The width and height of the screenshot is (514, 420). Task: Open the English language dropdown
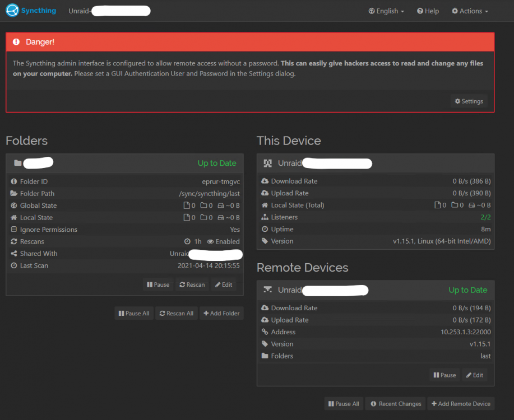pyautogui.click(x=386, y=11)
